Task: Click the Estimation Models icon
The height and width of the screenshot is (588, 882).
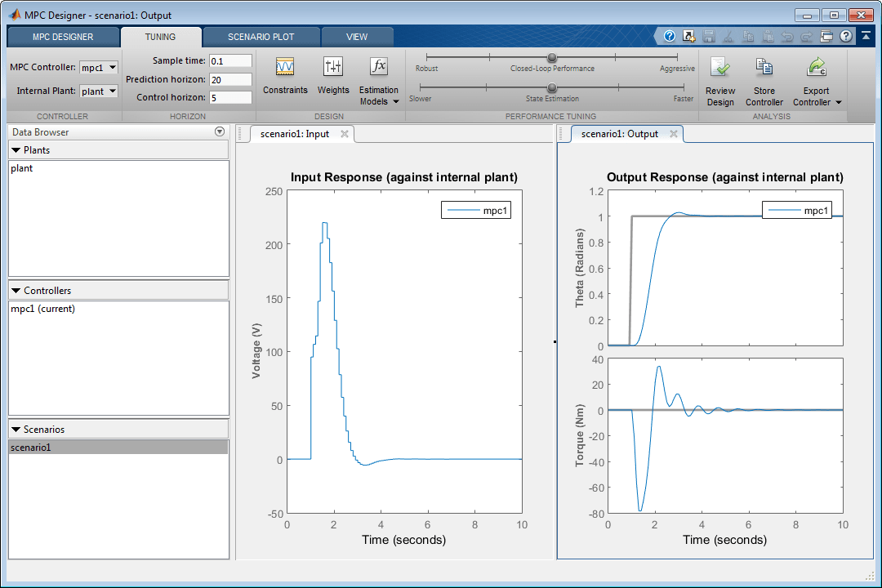Action: (x=378, y=68)
